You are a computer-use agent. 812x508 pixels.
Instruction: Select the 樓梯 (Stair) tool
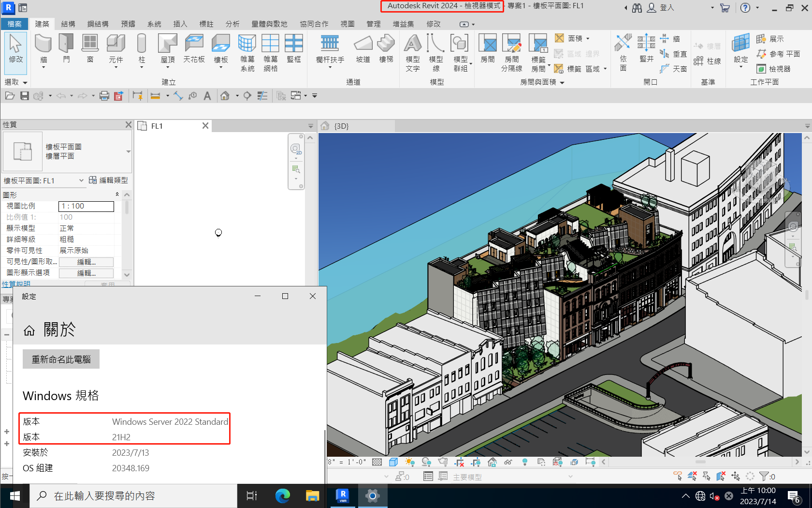point(386,49)
